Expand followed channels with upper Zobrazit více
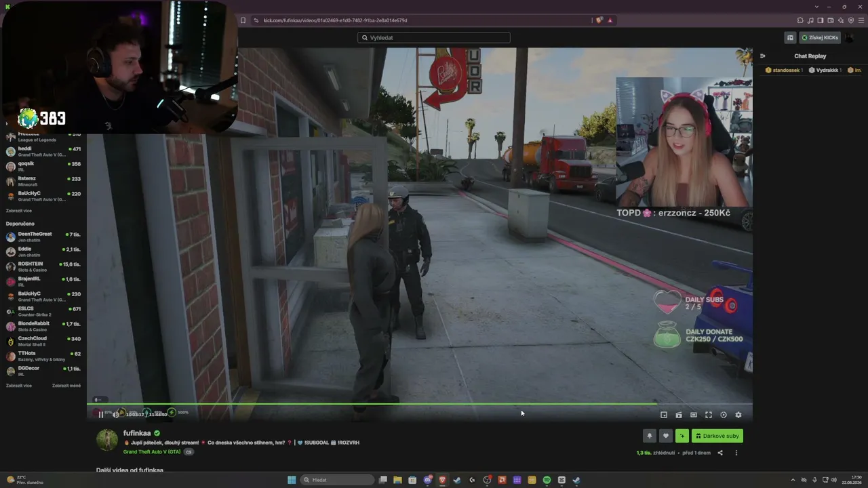This screenshot has width=868, height=488. click(19, 211)
